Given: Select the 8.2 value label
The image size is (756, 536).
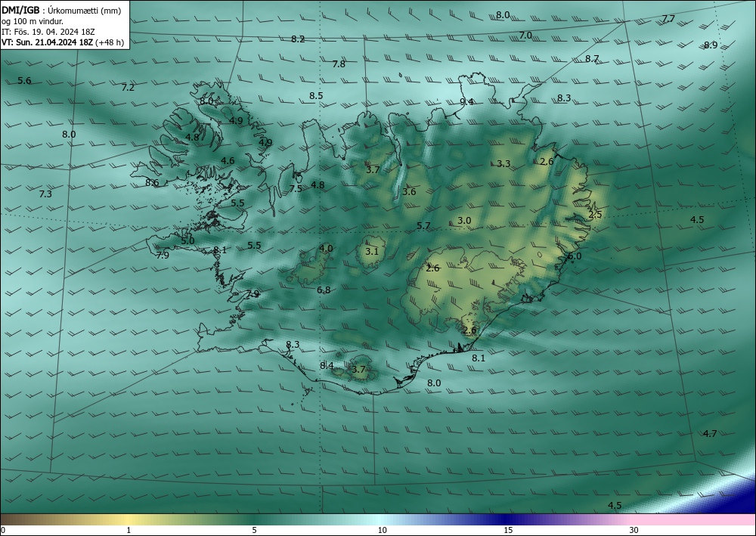Looking at the screenshot, I should 298,39.
